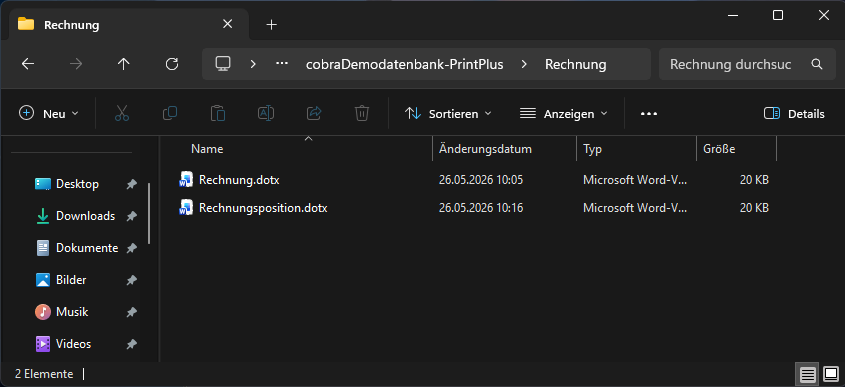845x387 pixels.
Task: Expand chevron after the monitor icon
Action: click(x=253, y=64)
